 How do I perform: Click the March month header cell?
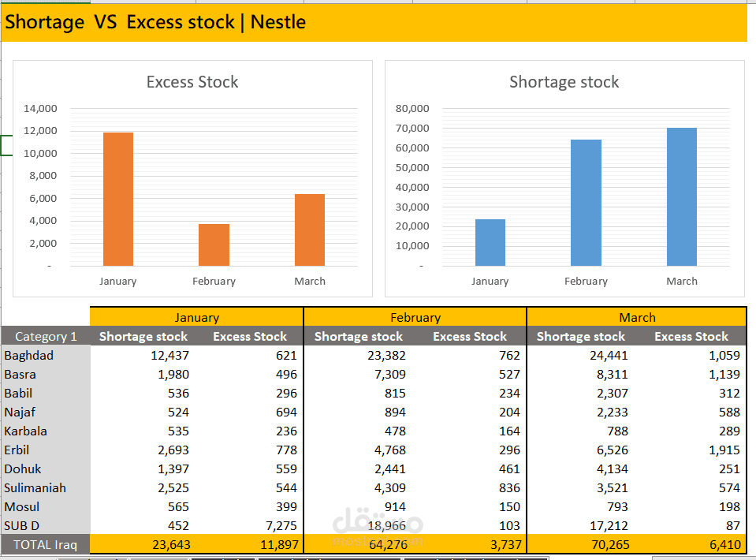click(636, 317)
